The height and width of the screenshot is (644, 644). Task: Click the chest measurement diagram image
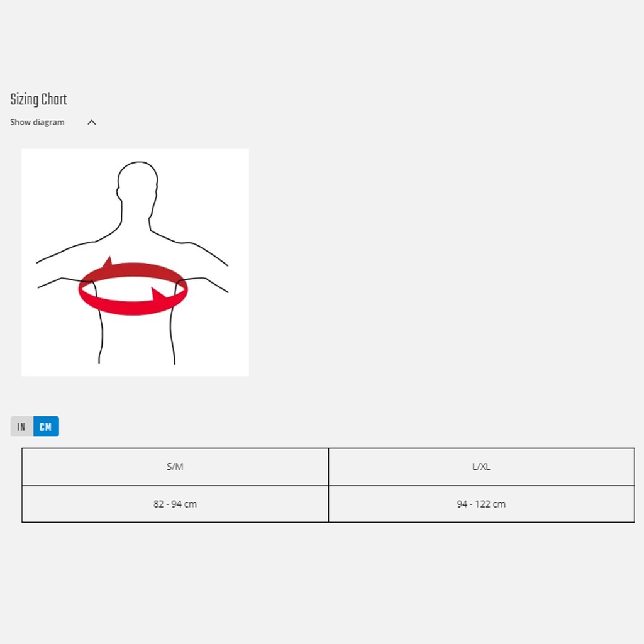click(135, 262)
